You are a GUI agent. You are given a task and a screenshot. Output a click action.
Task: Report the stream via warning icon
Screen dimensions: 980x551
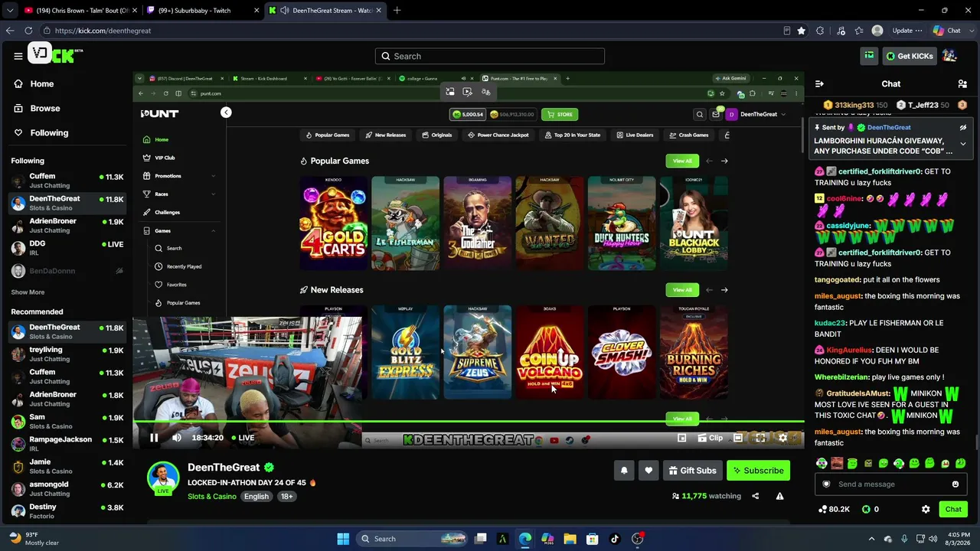[x=779, y=496]
